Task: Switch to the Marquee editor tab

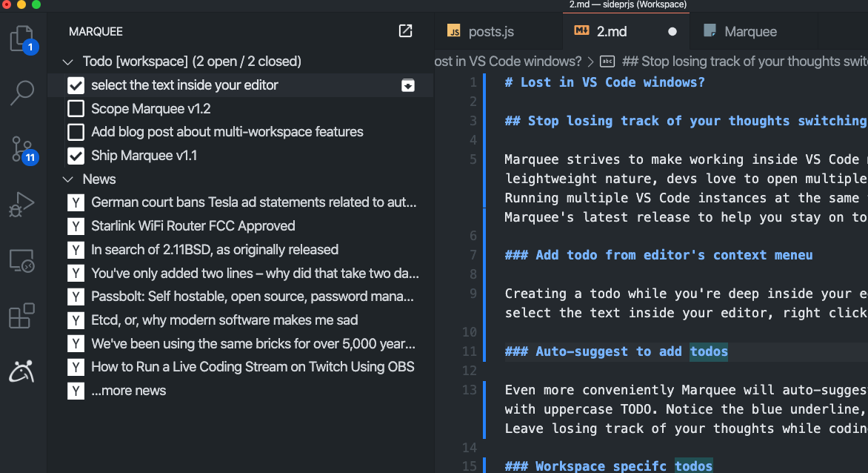Action: point(754,32)
